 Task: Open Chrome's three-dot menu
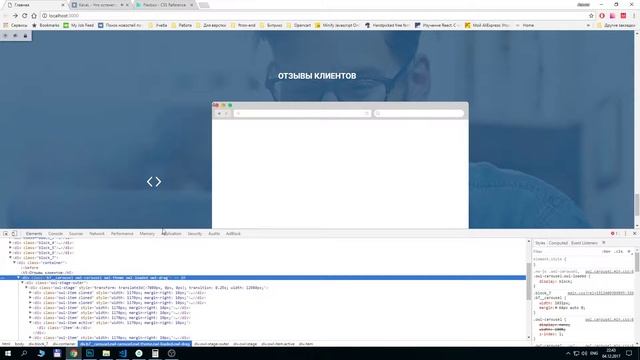[634, 16]
